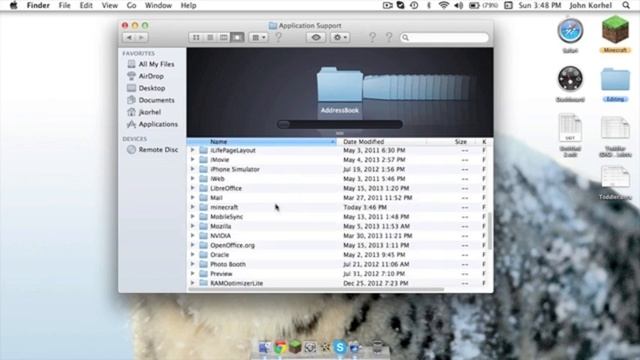Open the Apple menu
Viewport: 640px width, 360px height.
[13, 5]
